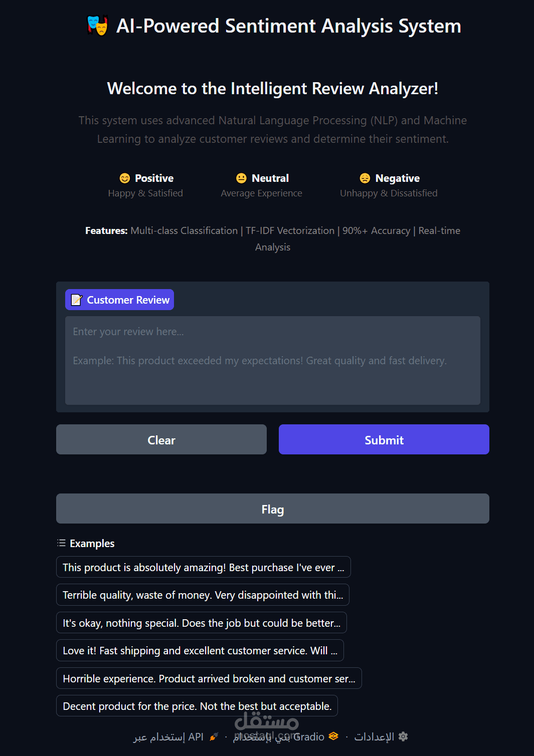Image resolution: width=534 pixels, height=756 pixels.
Task: Click the Neutral face emoji icon
Action: [x=242, y=178]
